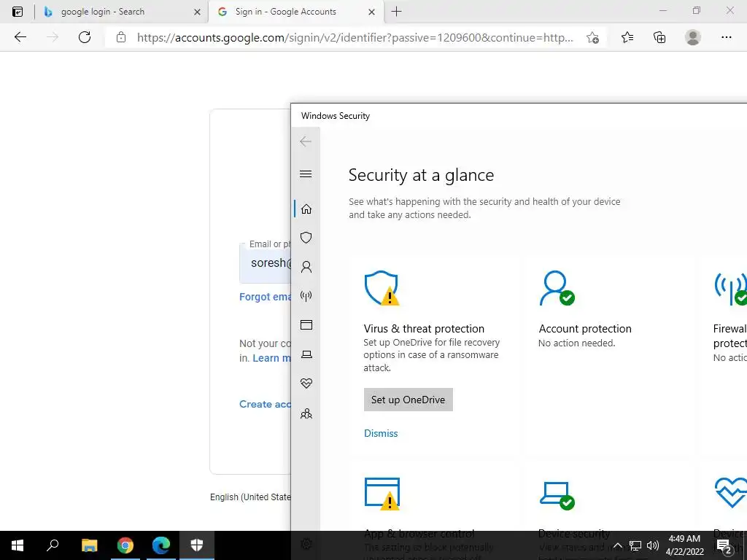Open the volume speaker tray icon
The width and height of the screenshot is (747, 560).
click(x=653, y=545)
